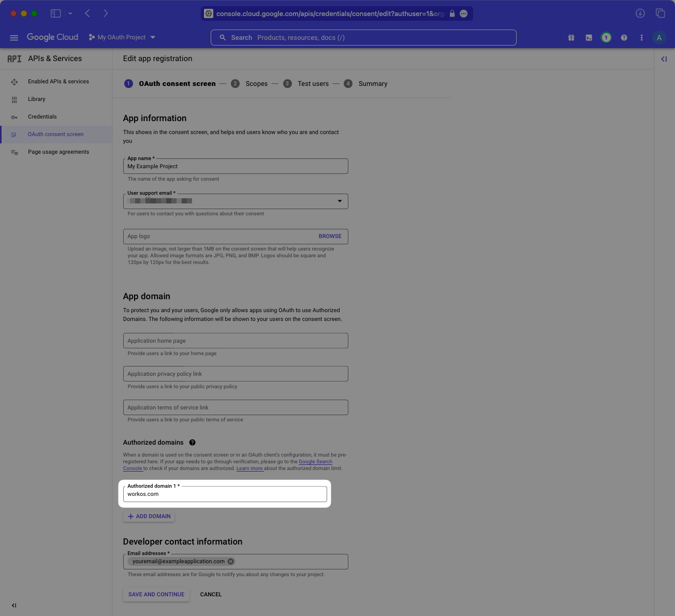The width and height of the screenshot is (675, 616).
Task: Open the Google Search Console link
Action: pyautogui.click(x=315, y=461)
